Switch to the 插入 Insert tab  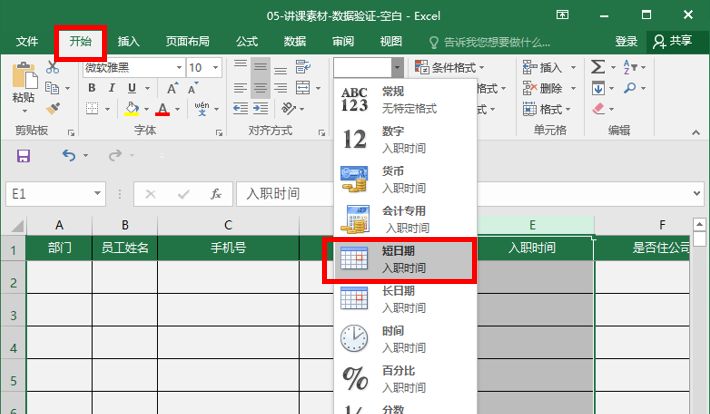pyautogui.click(x=128, y=42)
